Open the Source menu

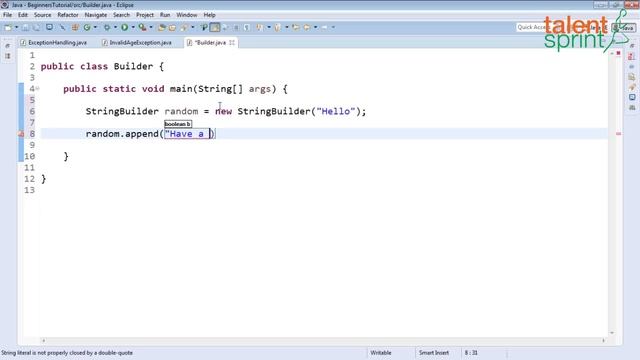(42, 15)
